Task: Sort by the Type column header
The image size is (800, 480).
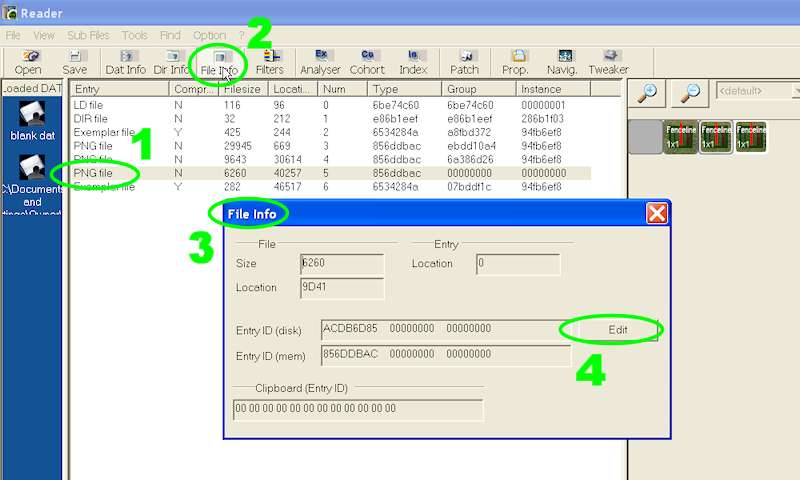Action: tap(405, 89)
